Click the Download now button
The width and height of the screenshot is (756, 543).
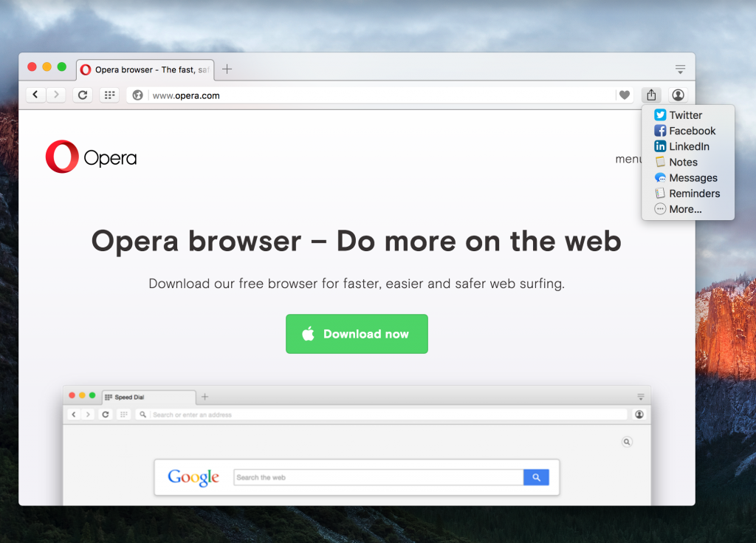(357, 334)
